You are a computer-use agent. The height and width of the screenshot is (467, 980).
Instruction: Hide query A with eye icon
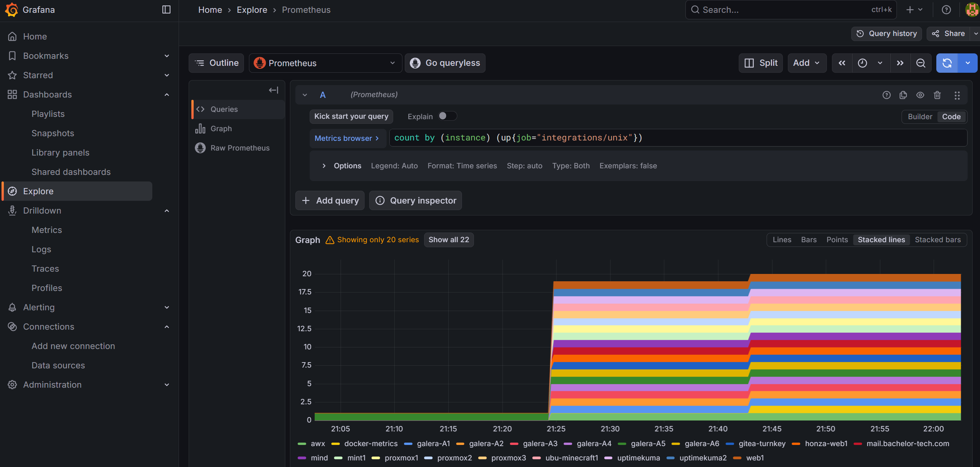pyautogui.click(x=920, y=95)
